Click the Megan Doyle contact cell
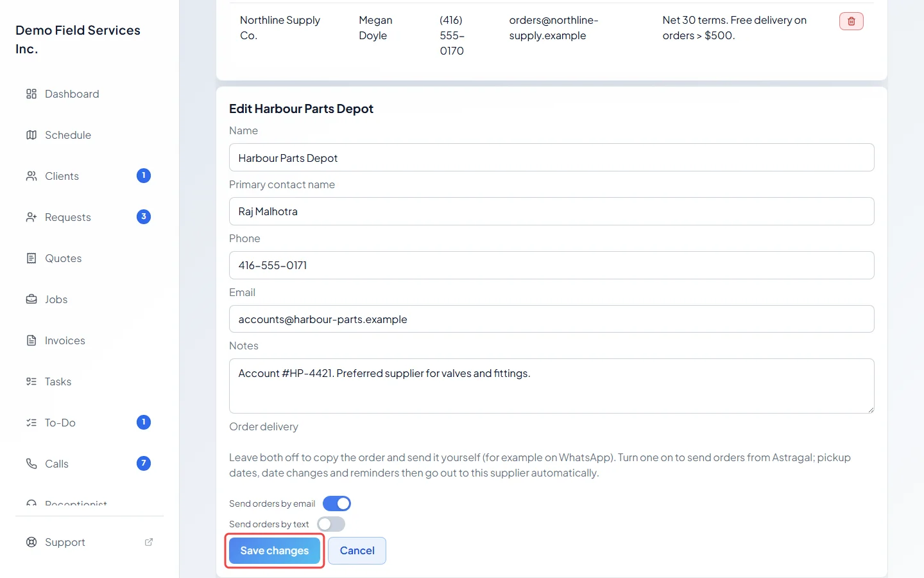924x578 pixels. [x=375, y=28]
